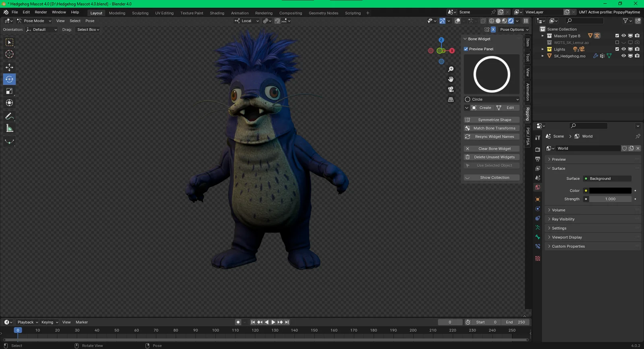644x349 pixels.
Task: Click the World background Color swatch
Action: tap(610, 191)
